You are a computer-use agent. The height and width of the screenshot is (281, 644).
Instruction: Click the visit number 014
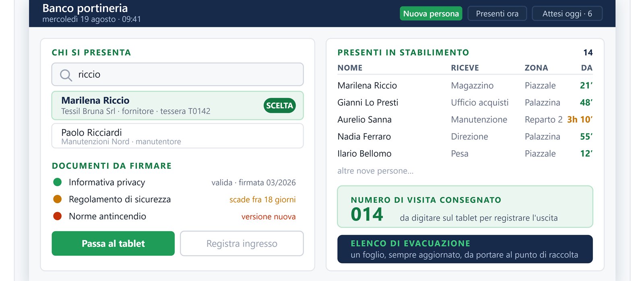click(x=367, y=214)
